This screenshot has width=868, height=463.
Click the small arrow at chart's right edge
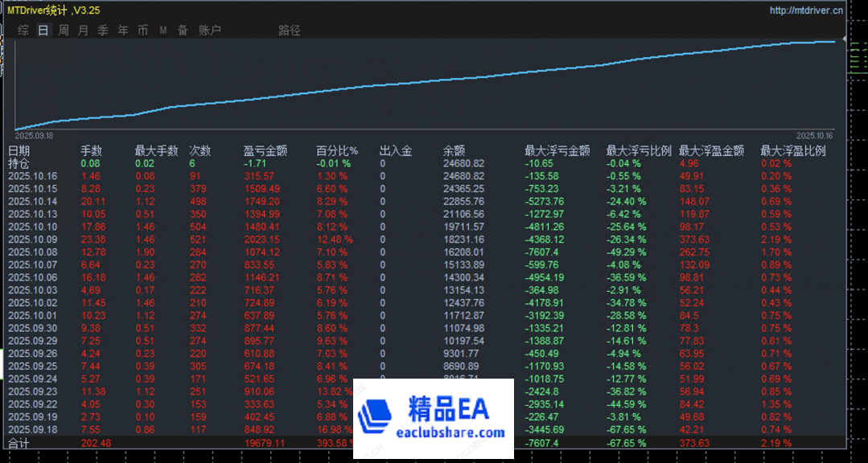click(x=845, y=39)
